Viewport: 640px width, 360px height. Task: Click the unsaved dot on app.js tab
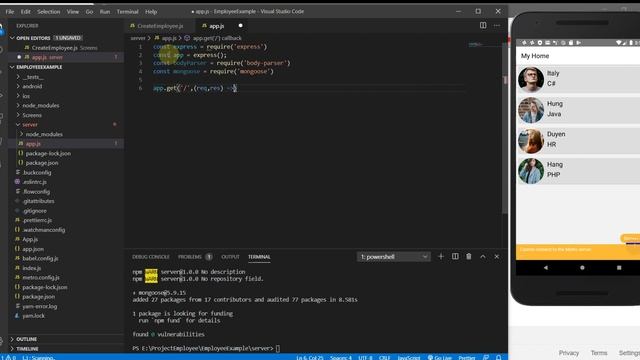(240, 25)
